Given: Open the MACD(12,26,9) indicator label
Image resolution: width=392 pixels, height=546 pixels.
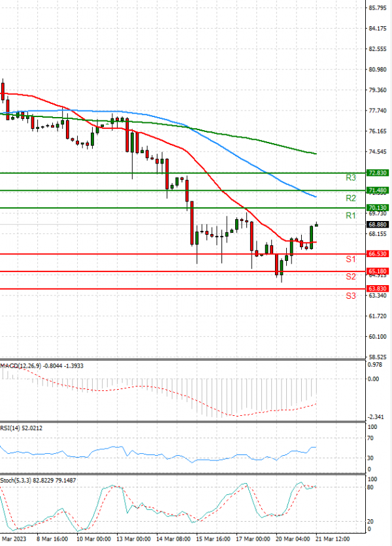Looking at the screenshot, I should [x=39, y=366].
